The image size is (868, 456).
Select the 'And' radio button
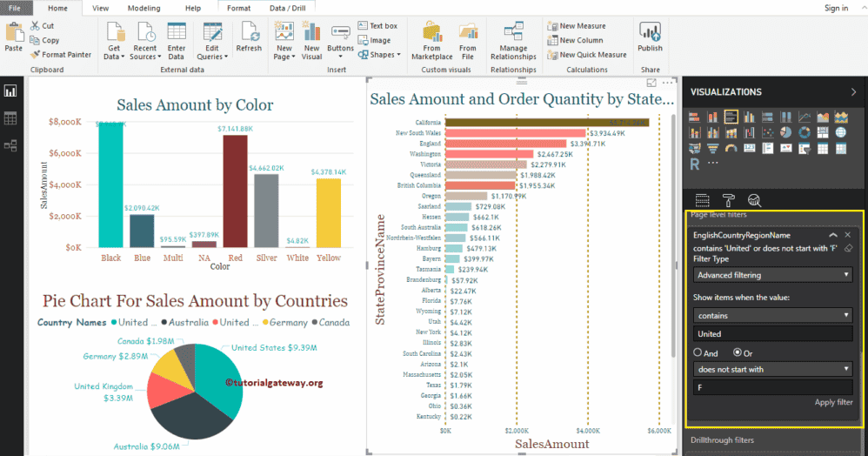(x=698, y=352)
